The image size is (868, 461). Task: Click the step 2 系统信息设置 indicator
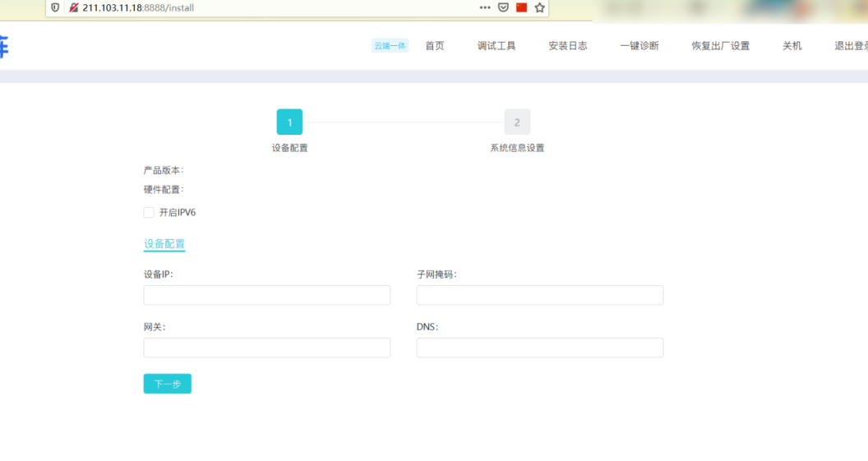(x=517, y=122)
